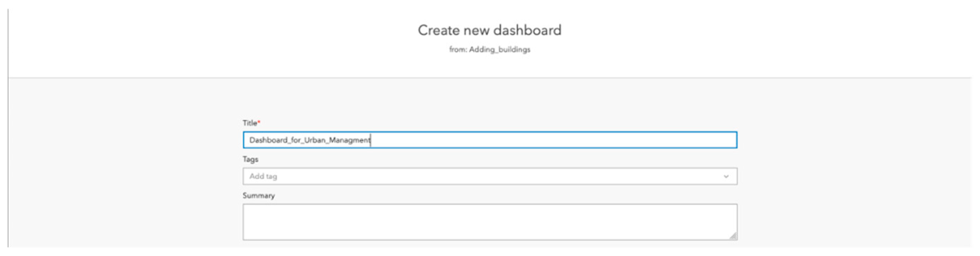The height and width of the screenshot is (256, 980).
Task: Click the horizontal divider below the header
Action: coord(490,78)
